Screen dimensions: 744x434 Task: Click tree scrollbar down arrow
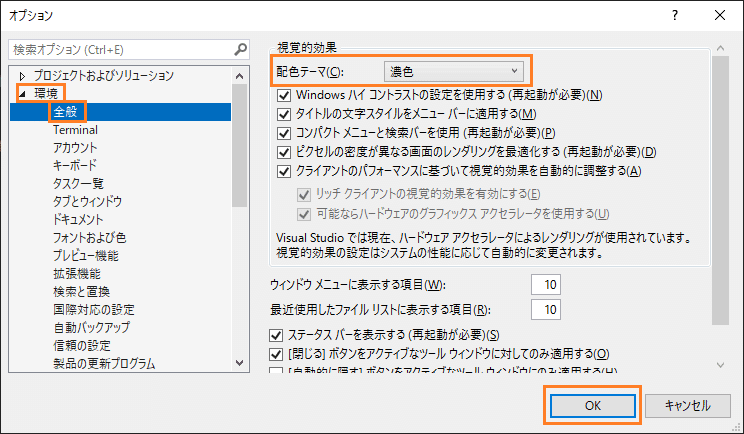click(240, 363)
